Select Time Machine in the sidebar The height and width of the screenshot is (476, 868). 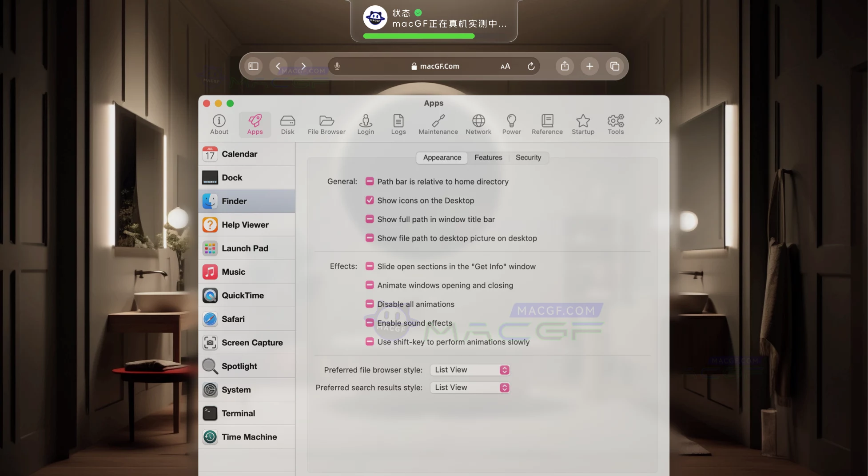(249, 436)
